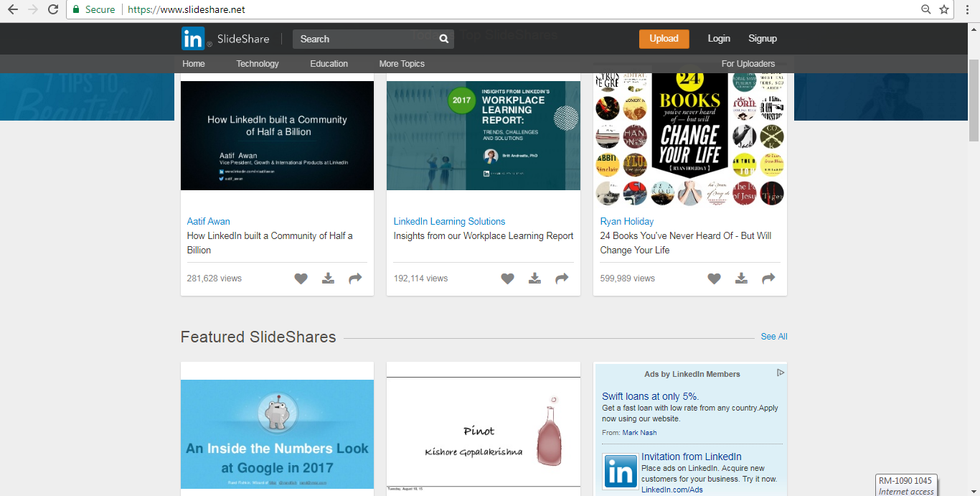980x496 pixels.
Task: Open the 'Inside the Numbers Look at Google' thumbnail
Action: tap(277, 434)
